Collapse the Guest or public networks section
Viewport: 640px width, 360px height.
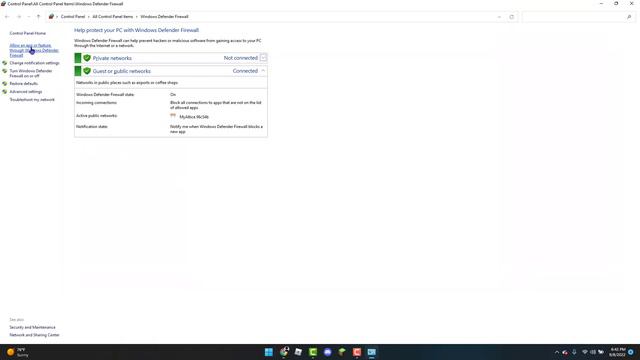pyautogui.click(x=263, y=71)
